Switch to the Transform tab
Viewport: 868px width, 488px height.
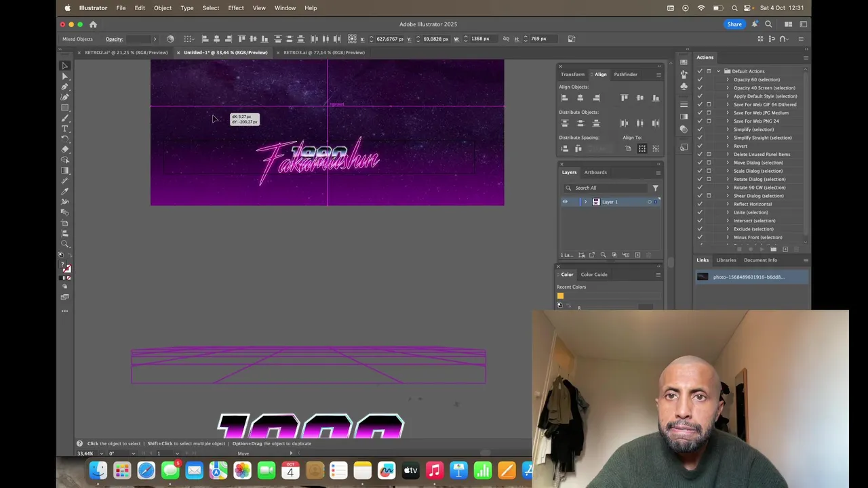pos(572,75)
